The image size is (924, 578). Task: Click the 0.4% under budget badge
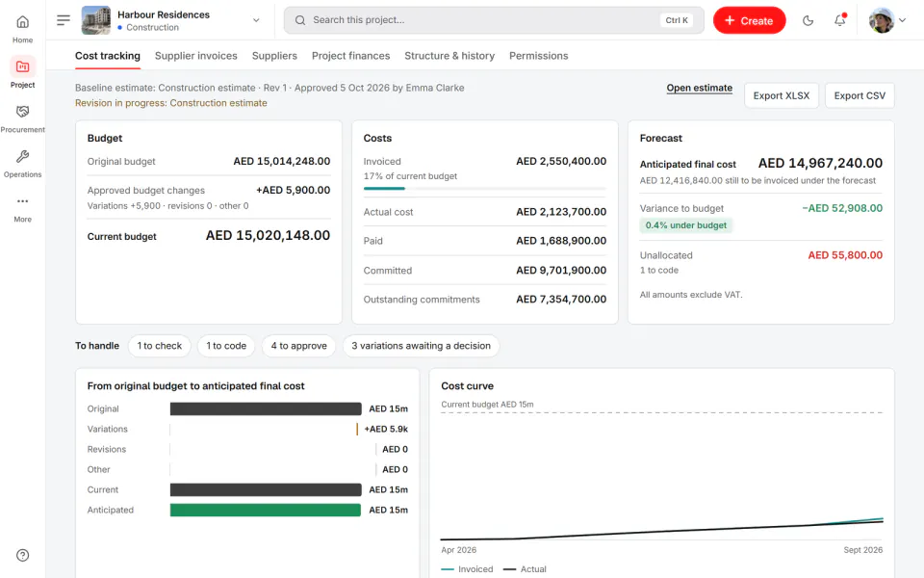tap(686, 225)
